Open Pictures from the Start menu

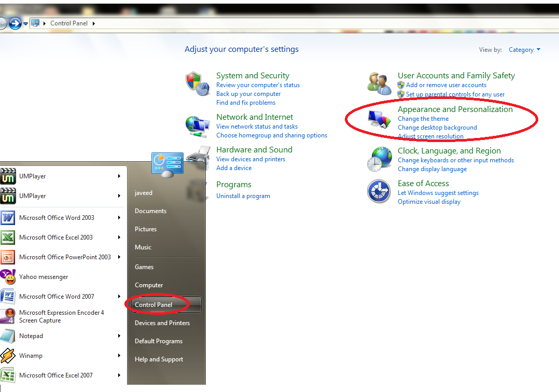click(145, 229)
